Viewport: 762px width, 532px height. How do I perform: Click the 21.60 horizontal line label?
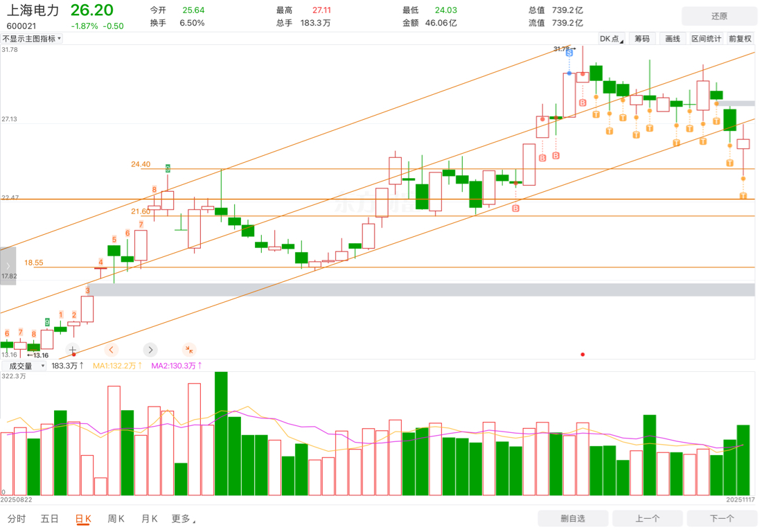click(x=141, y=211)
